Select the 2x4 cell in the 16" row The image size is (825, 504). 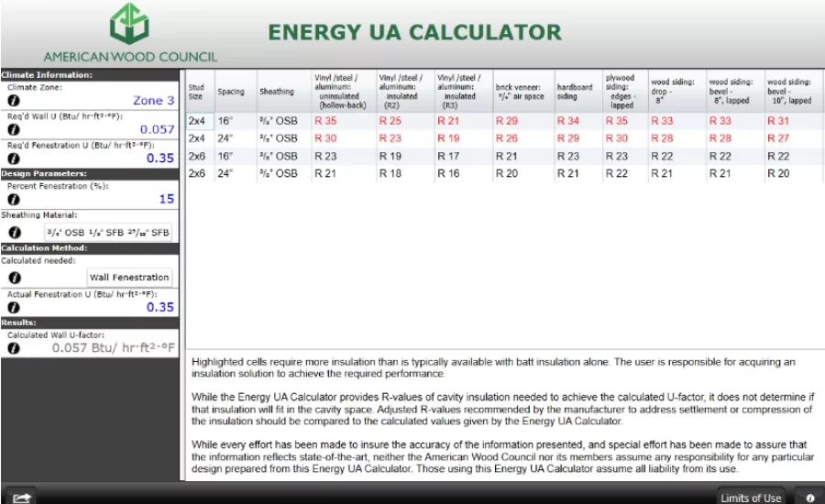click(x=200, y=121)
